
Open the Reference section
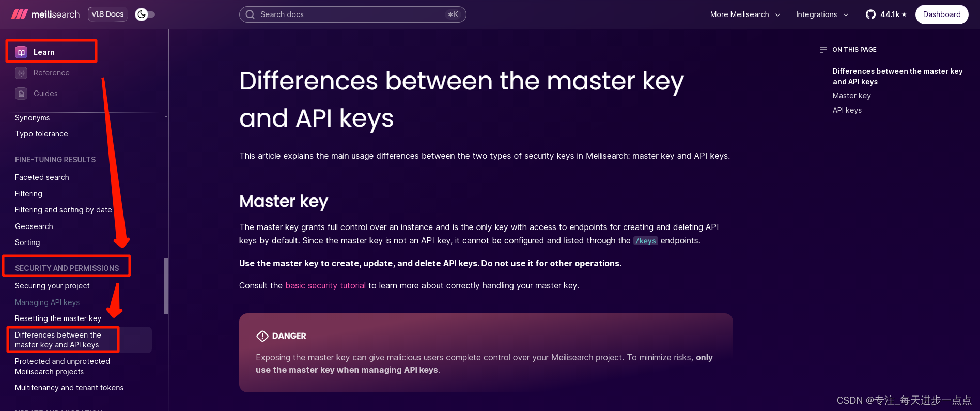pos(51,73)
